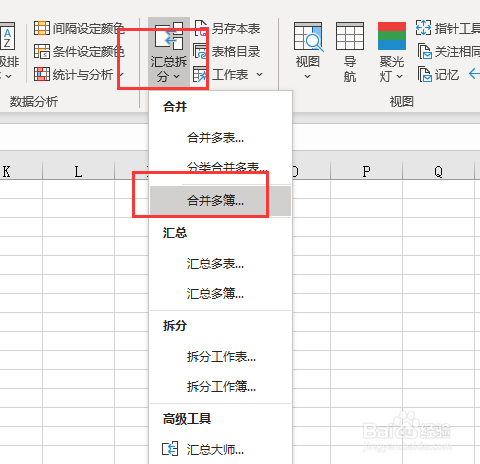480x464 pixels.
Task: Select column Q header
Action: (438, 171)
